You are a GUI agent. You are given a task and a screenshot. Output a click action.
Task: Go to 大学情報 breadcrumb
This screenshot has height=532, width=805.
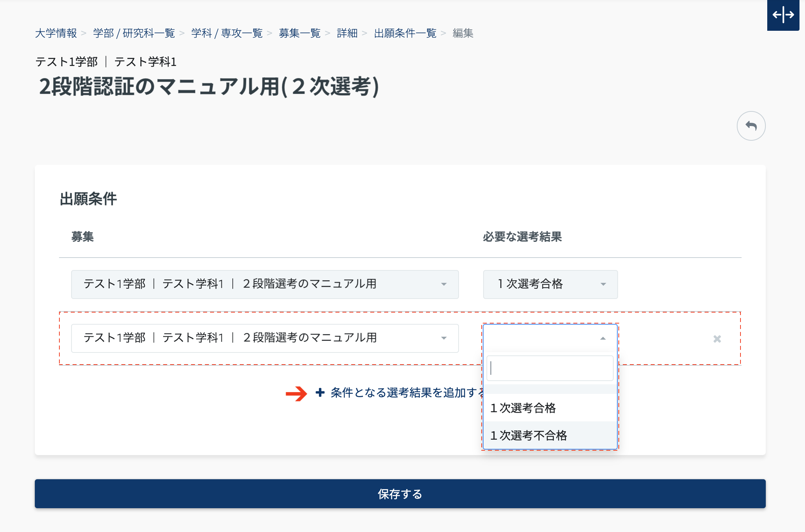(56, 33)
